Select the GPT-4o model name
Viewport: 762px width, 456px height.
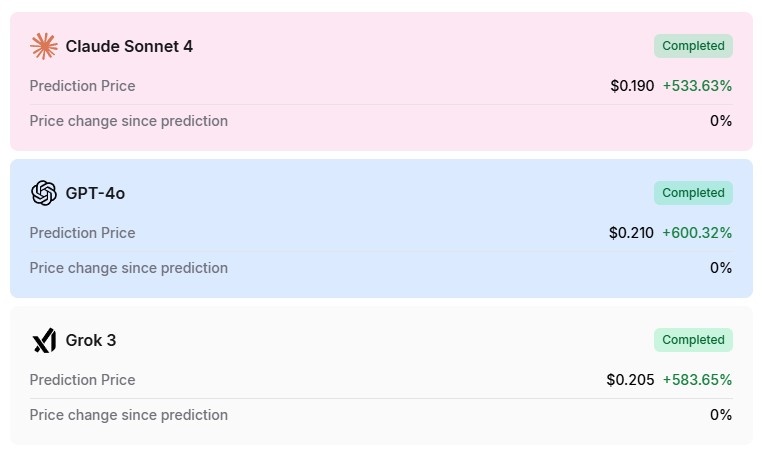95,193
